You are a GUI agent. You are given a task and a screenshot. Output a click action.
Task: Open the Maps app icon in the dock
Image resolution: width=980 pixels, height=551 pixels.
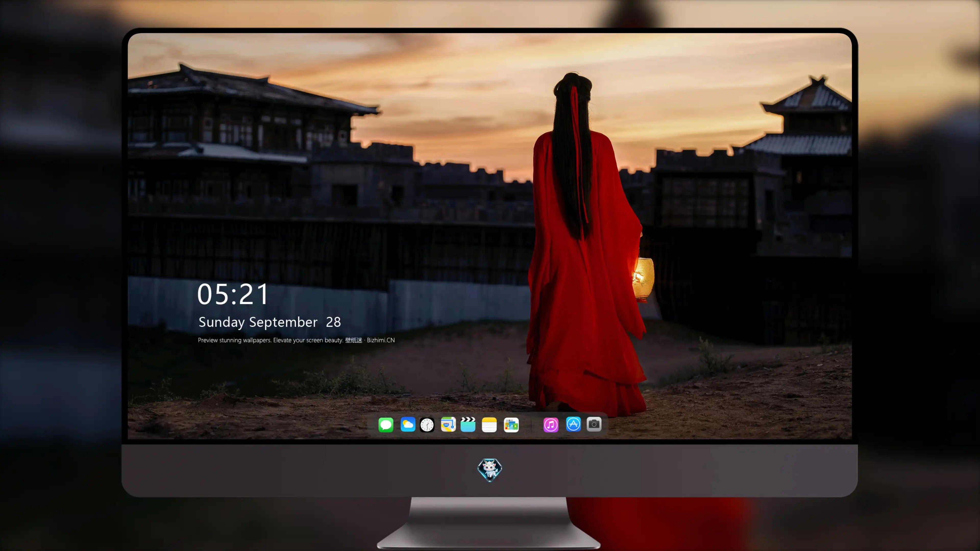(x=448, y=424)
